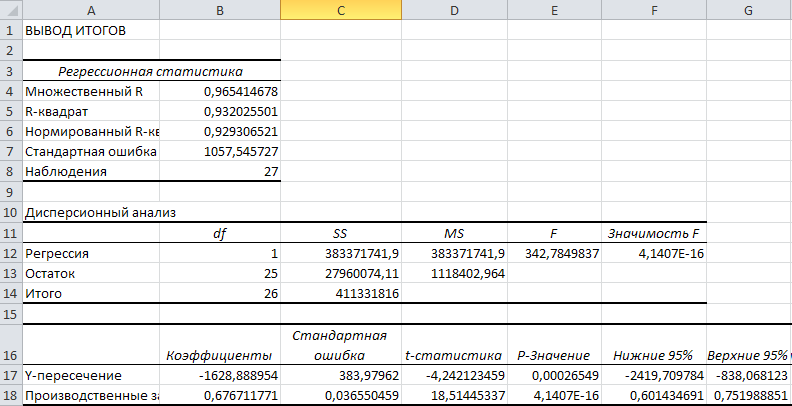Viewport: 792px width, 406px height.
Task: Select F value 342,7849837
Action: point(554,253)
